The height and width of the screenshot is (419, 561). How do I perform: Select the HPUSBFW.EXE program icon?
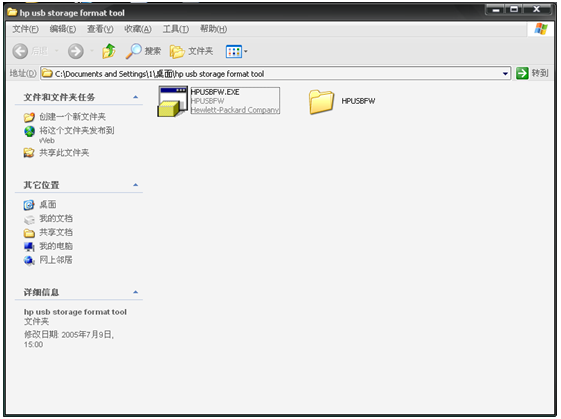pos(173,101)
